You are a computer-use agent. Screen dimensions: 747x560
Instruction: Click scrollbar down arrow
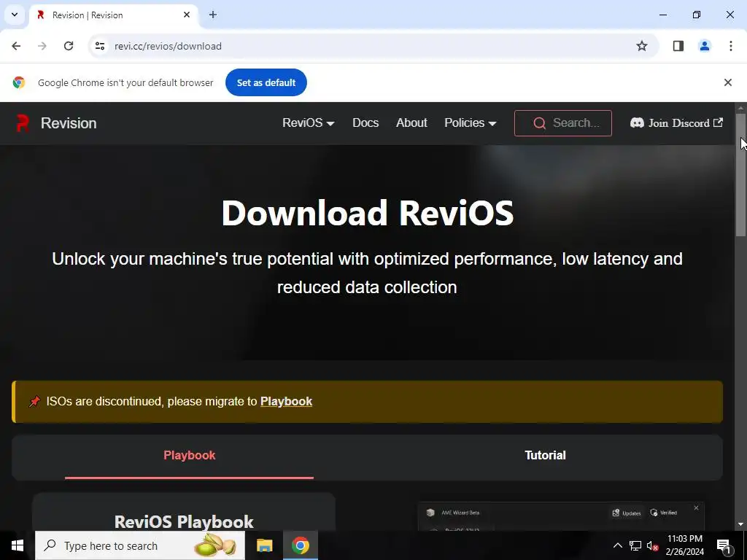coord(740,525)
